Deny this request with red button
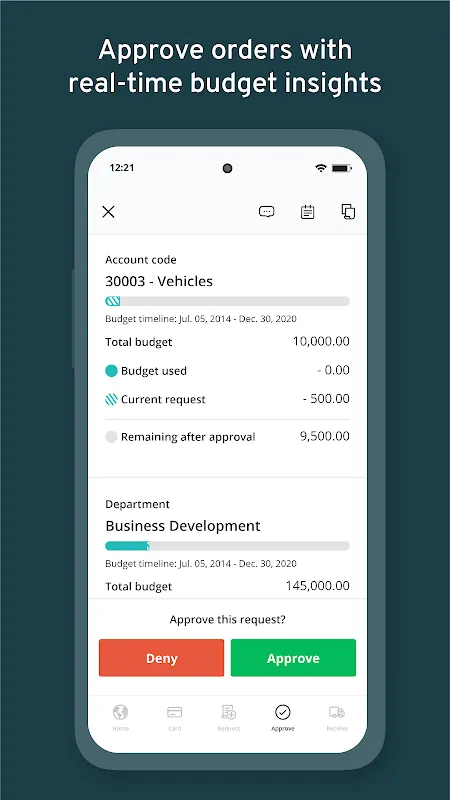 point(161,658)
